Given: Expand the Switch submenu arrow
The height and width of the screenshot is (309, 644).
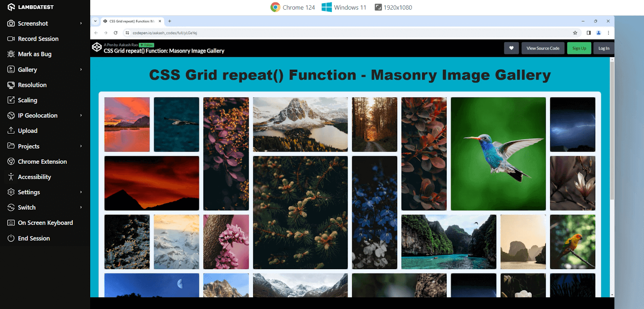Looking at the screenshot, I should pos(81,207).
